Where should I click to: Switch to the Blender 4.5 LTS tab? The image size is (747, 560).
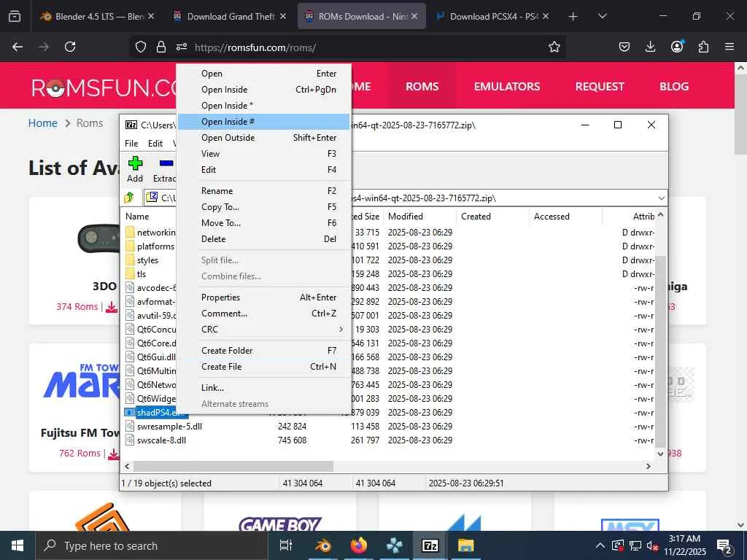[98, 17]
